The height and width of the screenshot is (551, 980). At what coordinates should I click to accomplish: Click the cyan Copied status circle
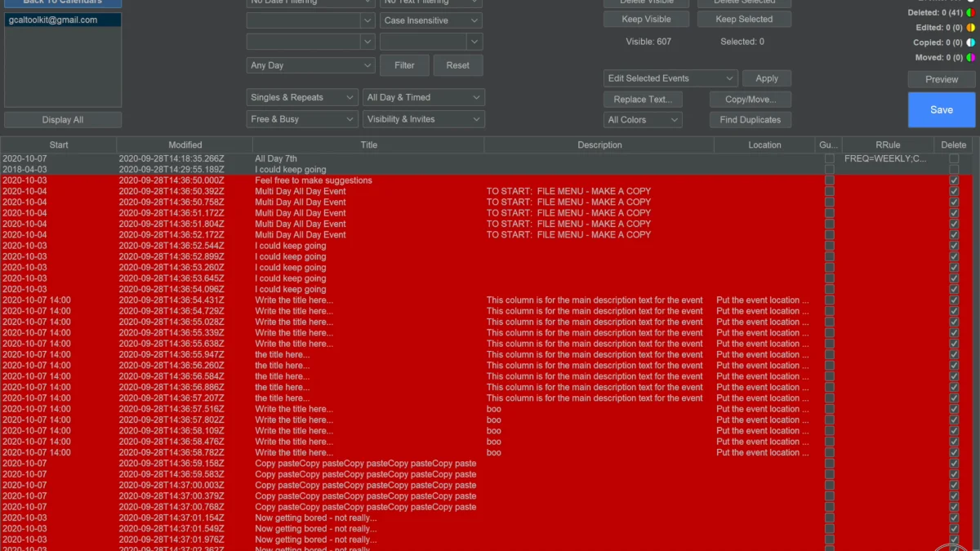pos(971,42)
